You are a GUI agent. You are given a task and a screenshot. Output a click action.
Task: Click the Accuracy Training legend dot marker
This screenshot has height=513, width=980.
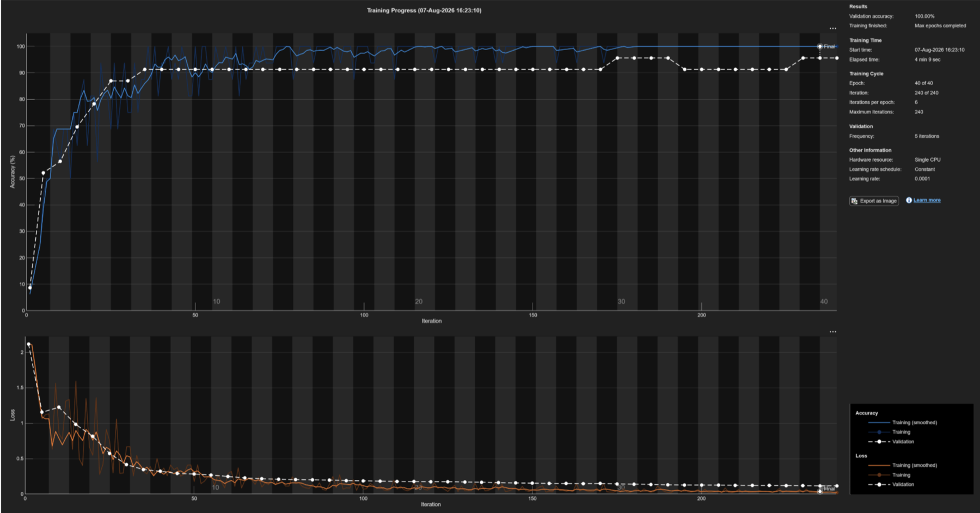pos(879,432)
